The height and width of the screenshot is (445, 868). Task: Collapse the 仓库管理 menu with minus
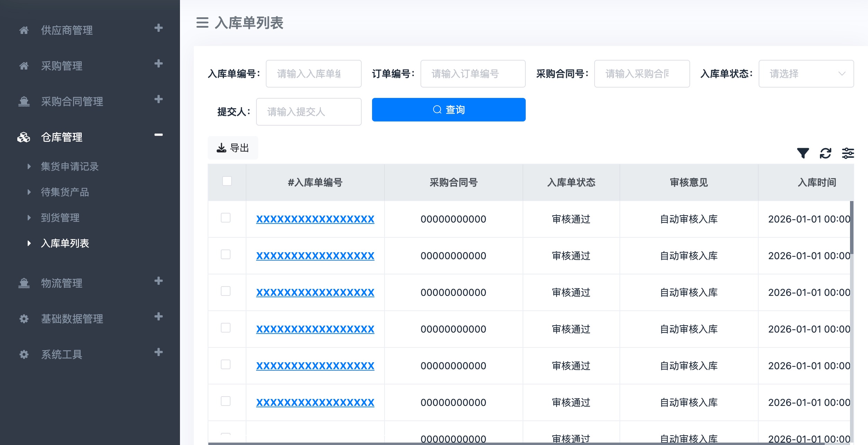159,135
